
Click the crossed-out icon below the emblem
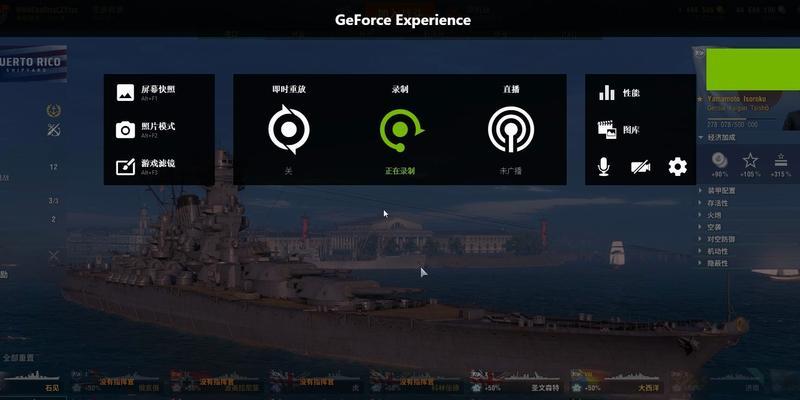click(x=54, y=130)
